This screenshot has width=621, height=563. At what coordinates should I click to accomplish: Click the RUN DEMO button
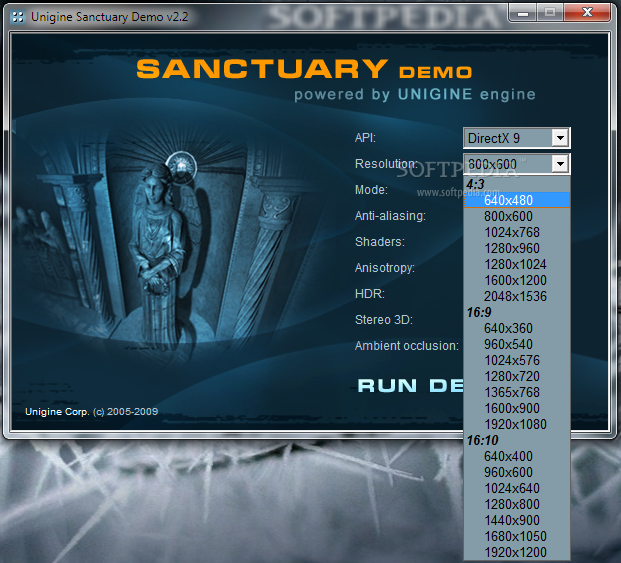point(410,385)
